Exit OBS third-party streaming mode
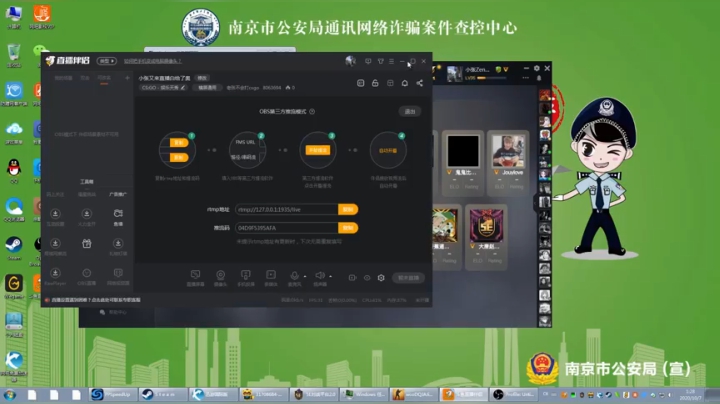Screen dimensions: 720x404 point(410,112)
